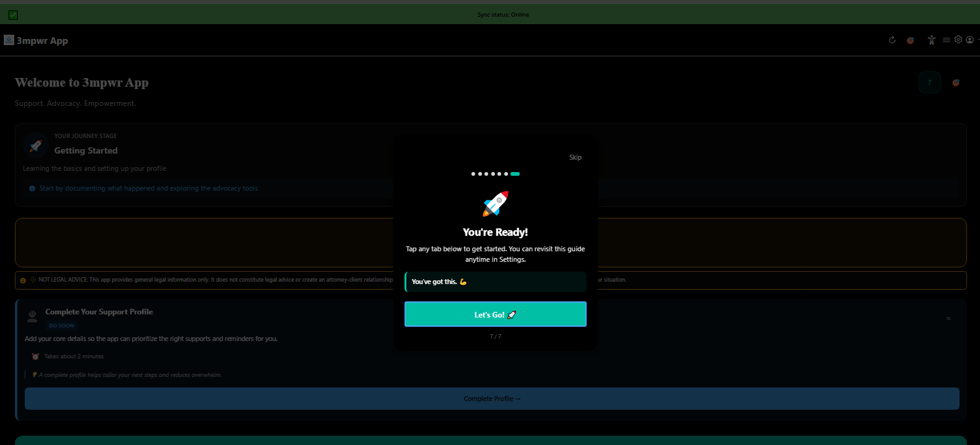Click the large rocket emoji in the dialog

point(496,204)
